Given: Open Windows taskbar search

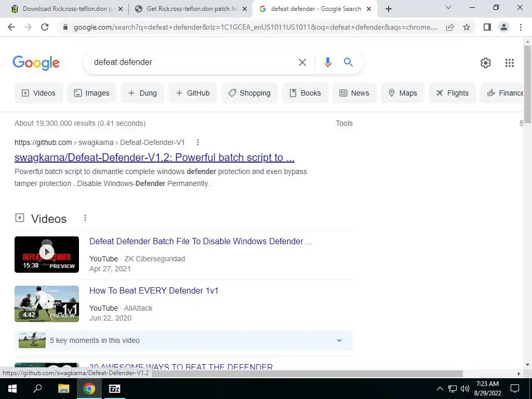Looking at the screenshot, I should [37, 389].
